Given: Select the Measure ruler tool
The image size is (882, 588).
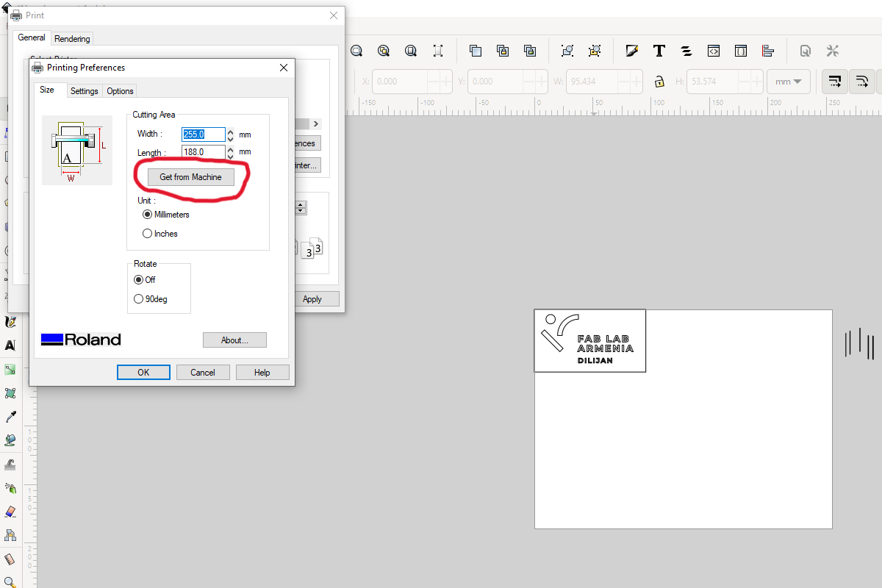Looking at the screenshot, I should coord(10,559).
